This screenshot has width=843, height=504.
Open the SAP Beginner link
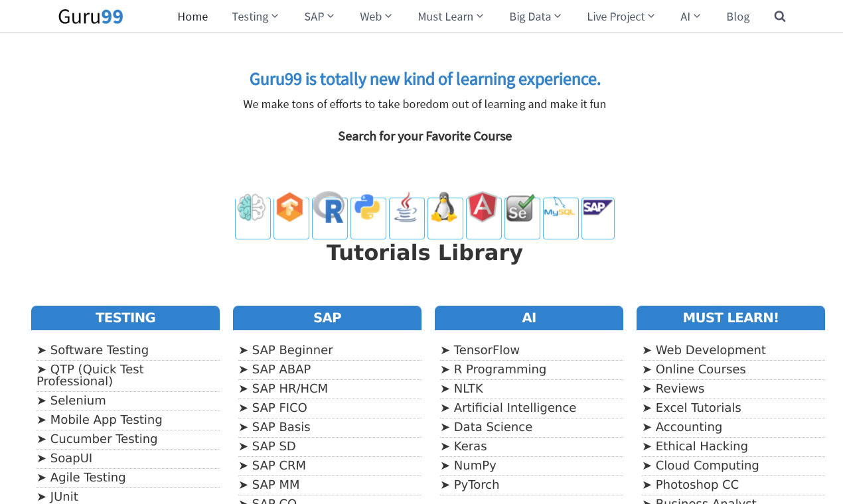tap(293, 350)
